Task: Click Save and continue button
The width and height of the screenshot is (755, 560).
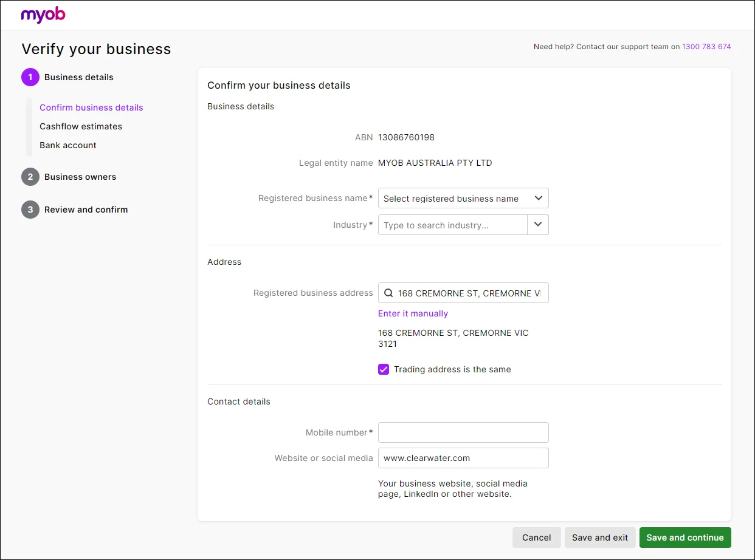Action: point(685,538)
